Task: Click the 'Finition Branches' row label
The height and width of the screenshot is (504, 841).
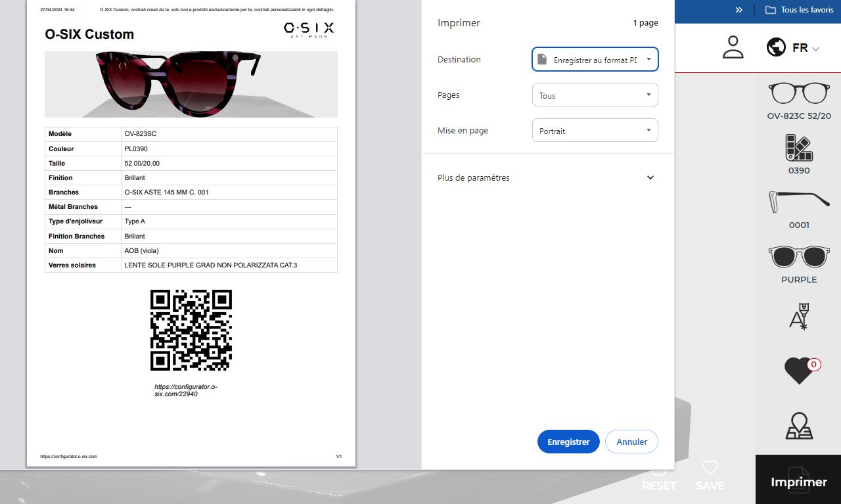Action: click(76, 236)
